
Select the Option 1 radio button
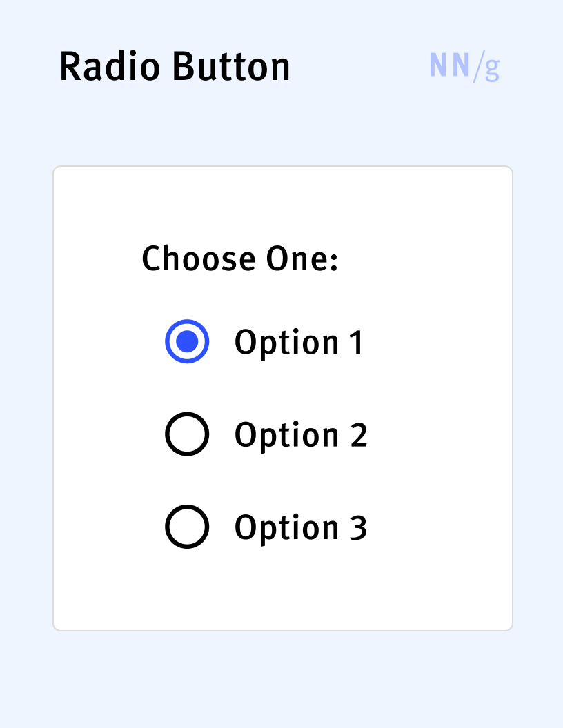pyautogui.click(x=187, y=341)
